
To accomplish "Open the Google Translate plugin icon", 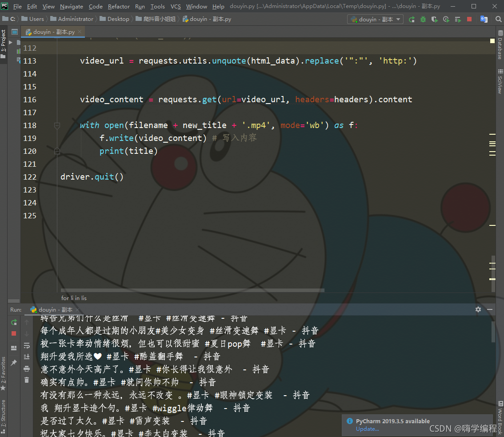I will [x=484, y=19].
